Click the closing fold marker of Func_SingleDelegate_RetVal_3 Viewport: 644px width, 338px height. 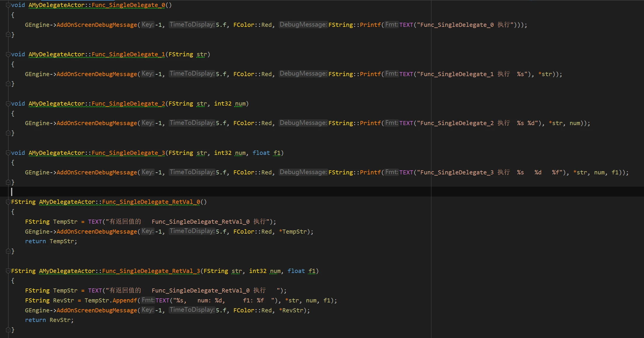(8, 330)
